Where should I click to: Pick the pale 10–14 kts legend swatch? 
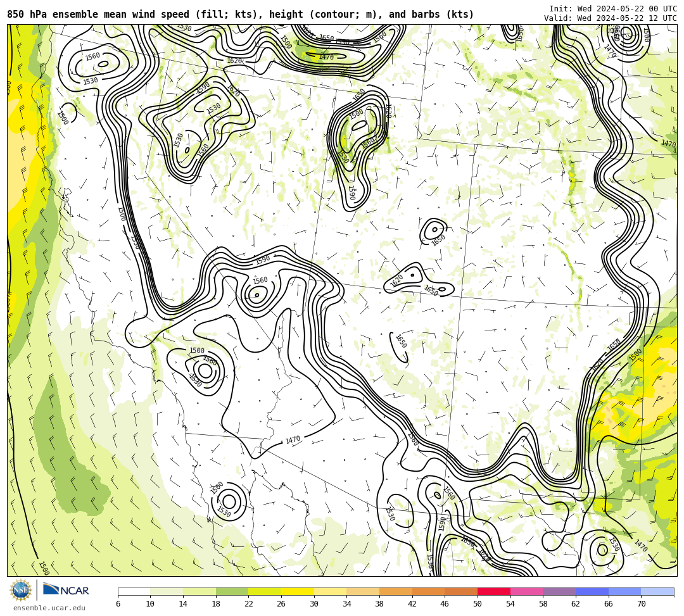coord(167,591)
